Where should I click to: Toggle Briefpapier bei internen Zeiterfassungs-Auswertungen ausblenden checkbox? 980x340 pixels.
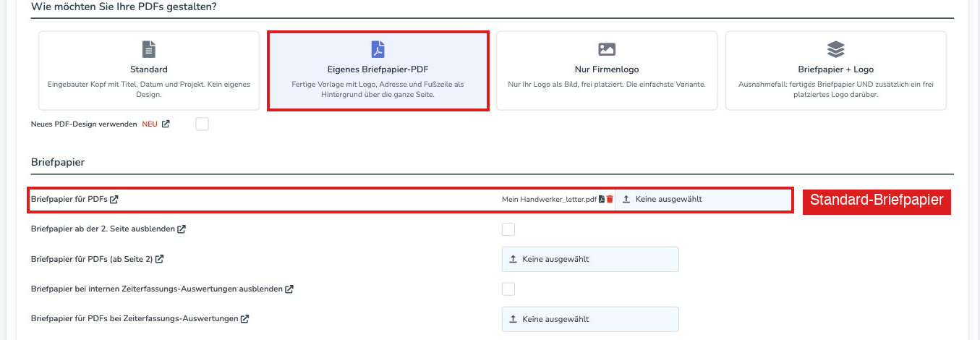pyautogui.click(x=508, y=289)
